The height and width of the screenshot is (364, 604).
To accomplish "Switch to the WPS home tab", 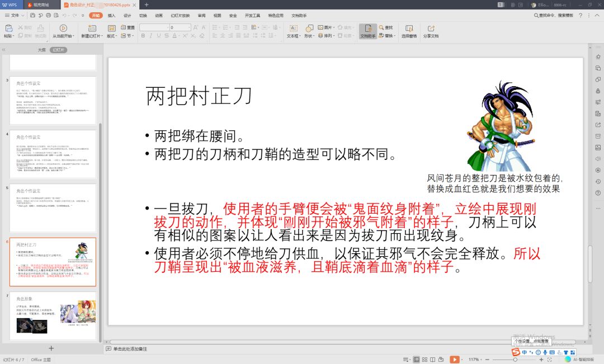I will click(11, 5).
